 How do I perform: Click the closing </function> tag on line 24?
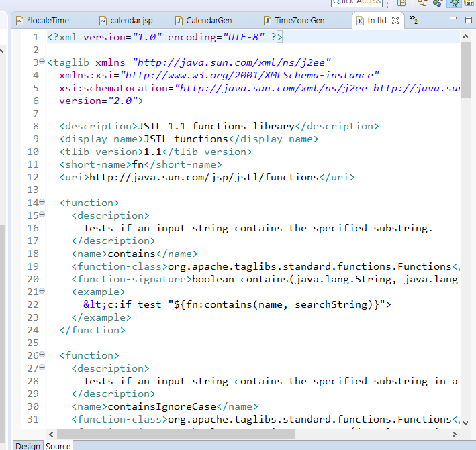click(x=92, y=330)
